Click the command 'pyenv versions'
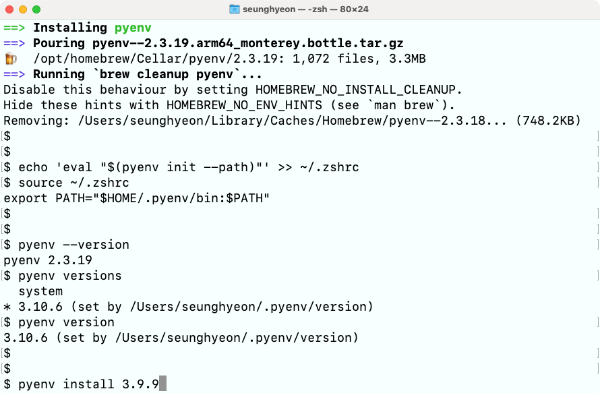This screenshot has width=600, height=394. [x=70, y=276]
